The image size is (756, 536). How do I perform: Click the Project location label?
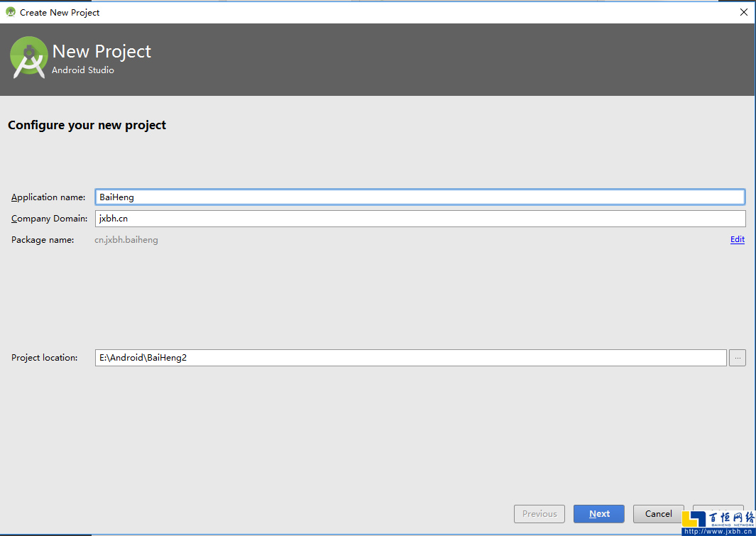45,358
